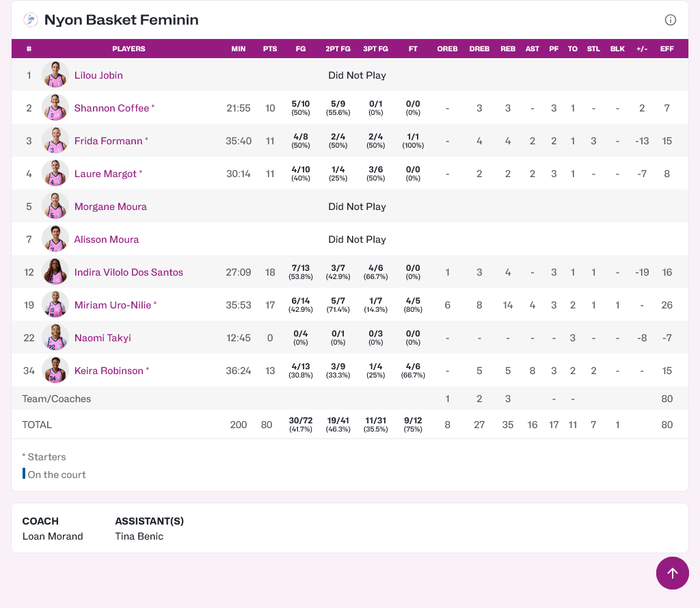Click the PTS column header

coord(270,49)
